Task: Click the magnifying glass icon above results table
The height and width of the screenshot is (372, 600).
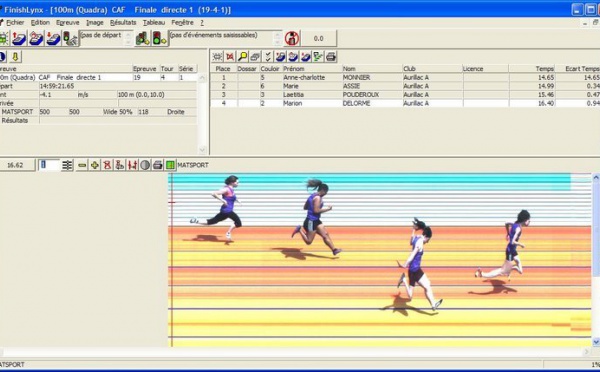Action: [242, 57]
